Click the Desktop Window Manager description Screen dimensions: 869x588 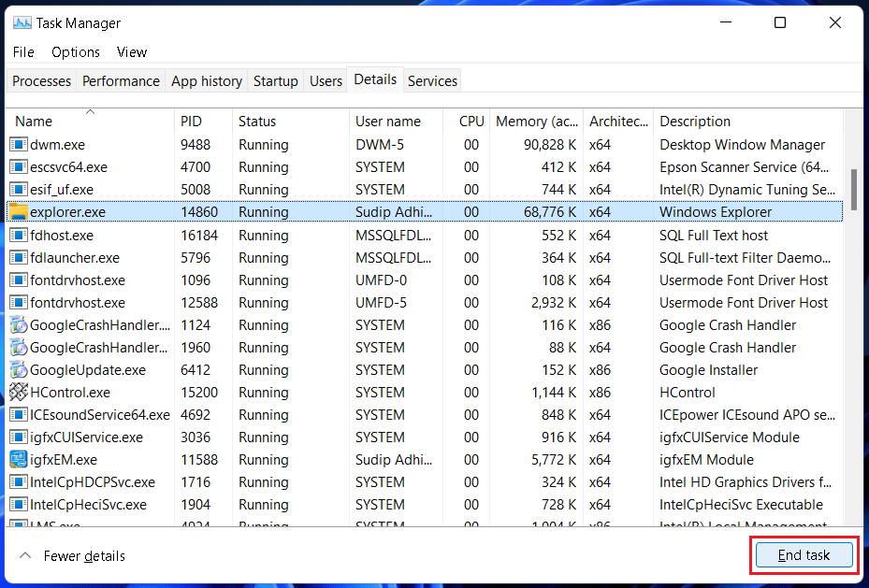[x=742, y=145]
